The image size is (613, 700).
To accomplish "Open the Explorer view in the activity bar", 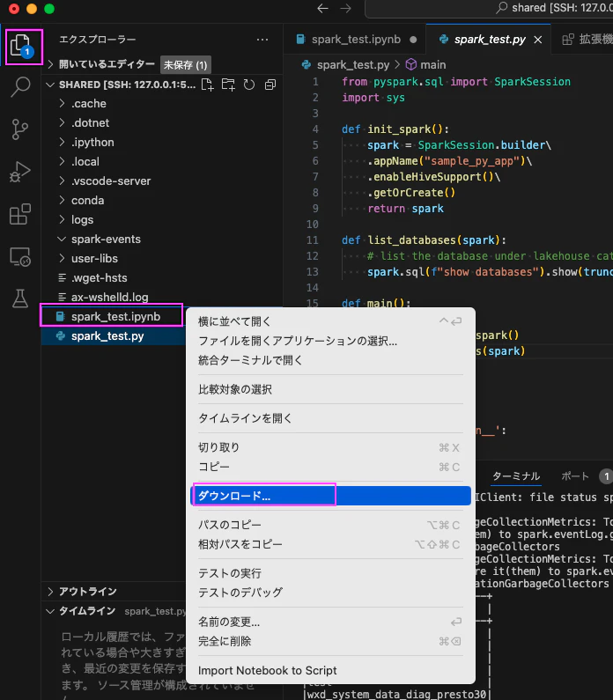I will coord(20,46).
